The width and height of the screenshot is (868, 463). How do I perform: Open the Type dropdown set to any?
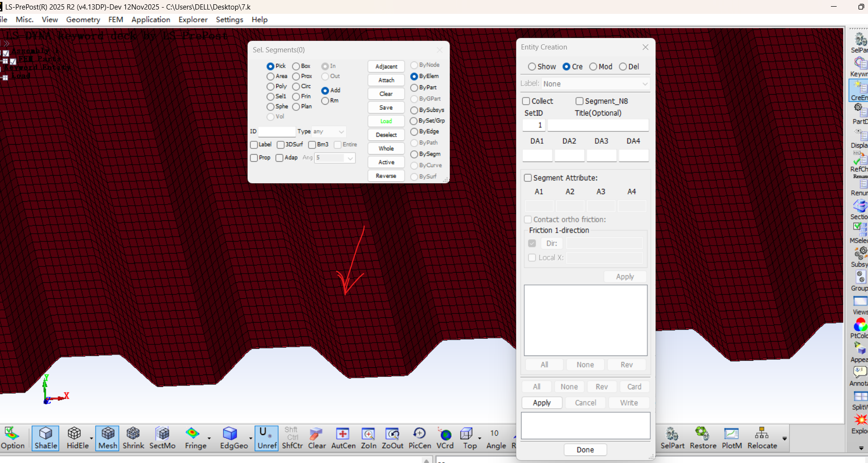(x=329, y=132)
